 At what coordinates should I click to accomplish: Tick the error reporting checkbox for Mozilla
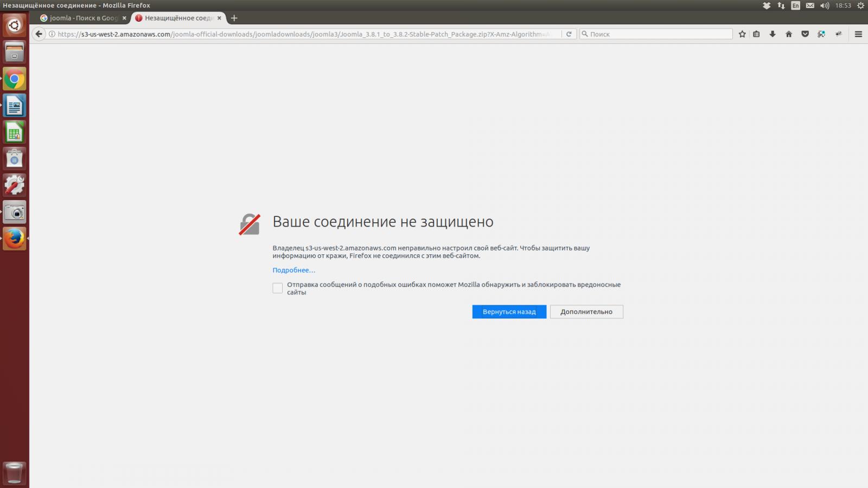277,288
